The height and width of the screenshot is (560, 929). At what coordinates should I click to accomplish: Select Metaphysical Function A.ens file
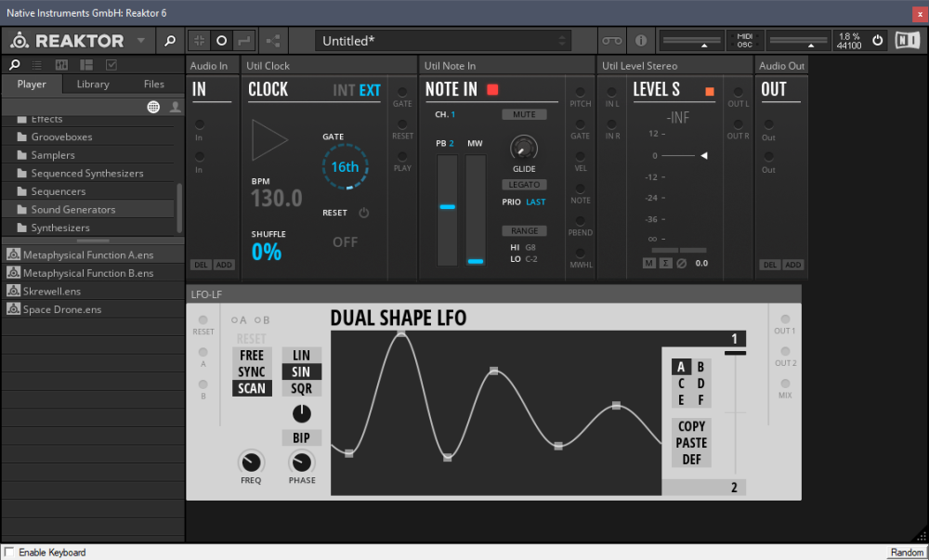[94, 255]
